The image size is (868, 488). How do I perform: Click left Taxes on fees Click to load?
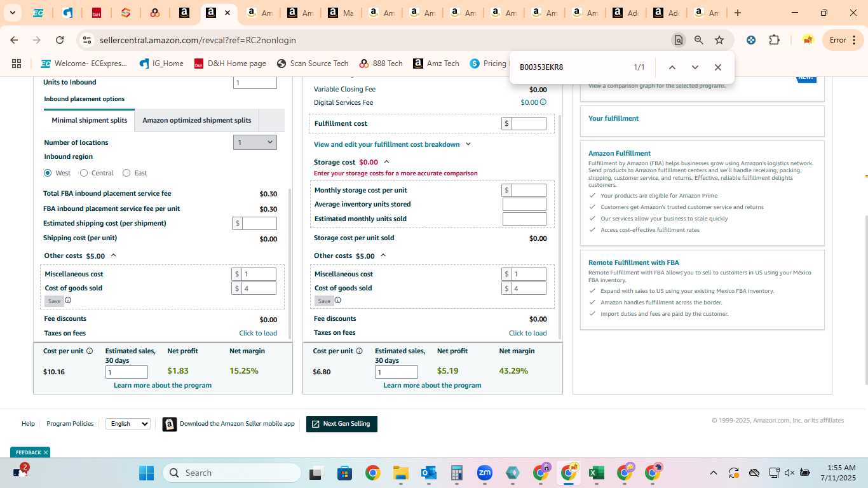[258, 333]
